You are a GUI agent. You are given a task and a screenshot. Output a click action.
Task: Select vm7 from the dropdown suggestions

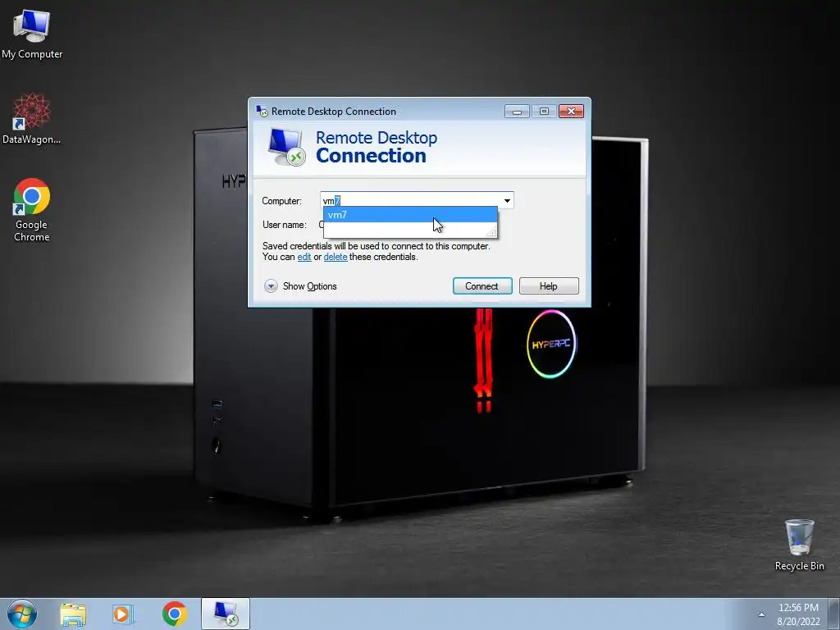point(410,215)
